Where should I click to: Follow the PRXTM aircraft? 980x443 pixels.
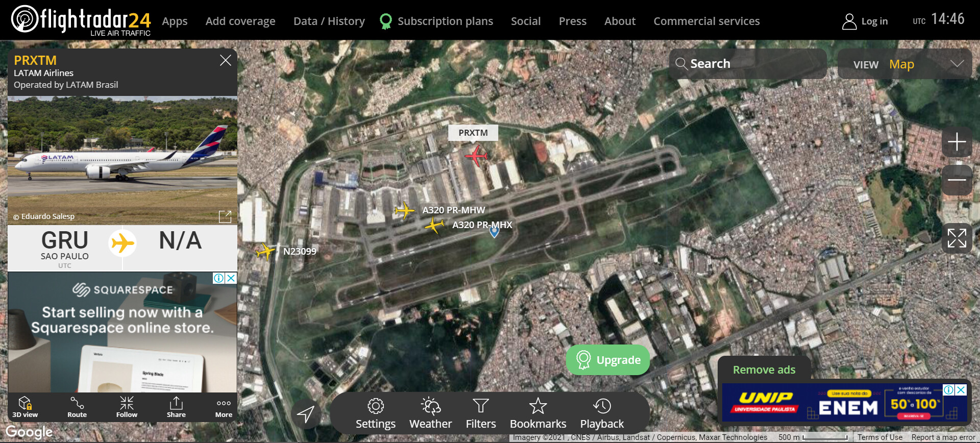point(127,407)
